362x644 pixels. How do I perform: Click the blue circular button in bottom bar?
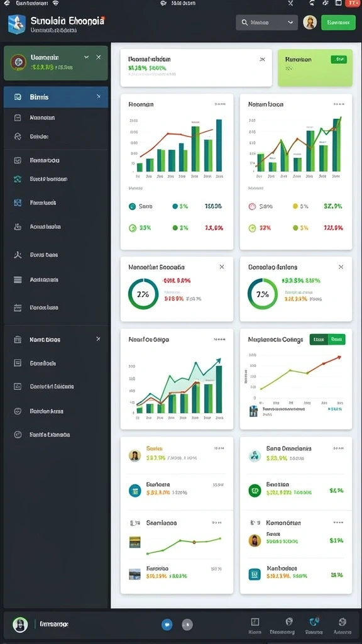(x=167, y=625)
